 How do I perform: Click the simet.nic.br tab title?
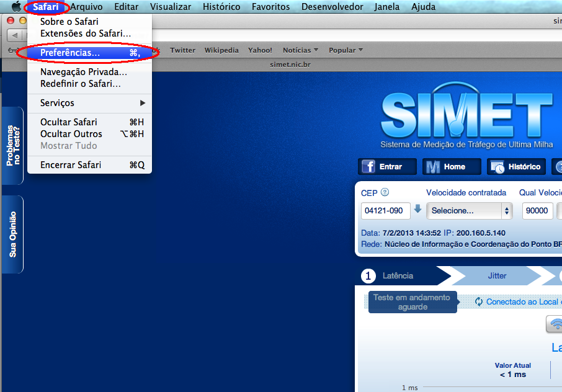(x=290, y=65)
